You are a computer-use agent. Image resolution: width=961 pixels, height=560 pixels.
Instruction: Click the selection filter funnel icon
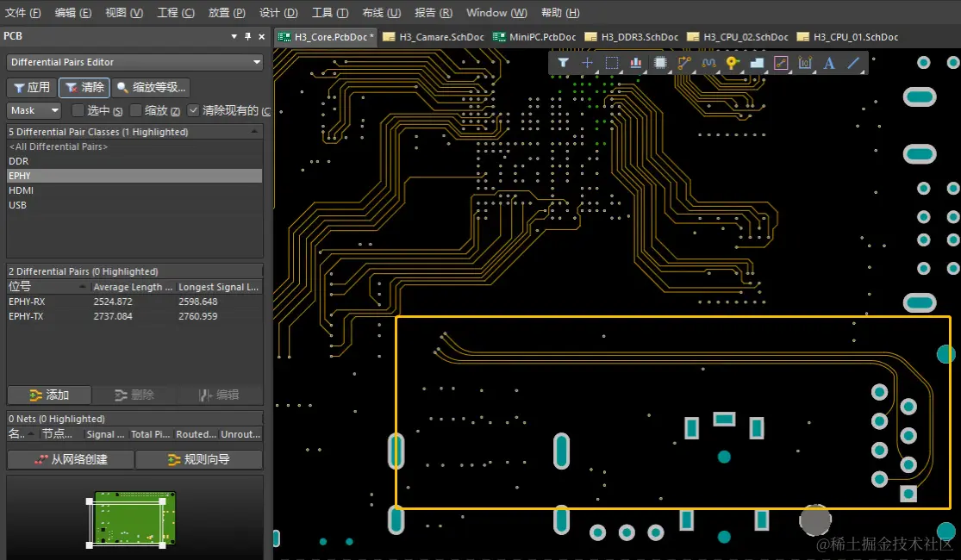click(x=563, y=63)
